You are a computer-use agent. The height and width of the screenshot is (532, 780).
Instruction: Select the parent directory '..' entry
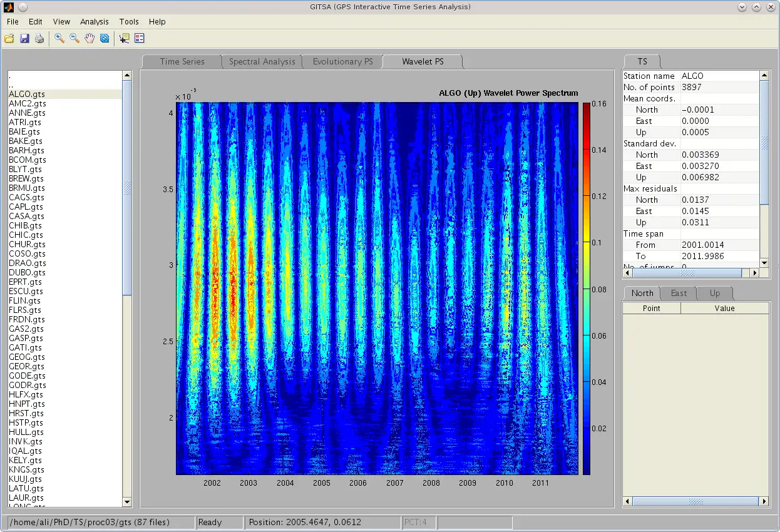point(10,84)
